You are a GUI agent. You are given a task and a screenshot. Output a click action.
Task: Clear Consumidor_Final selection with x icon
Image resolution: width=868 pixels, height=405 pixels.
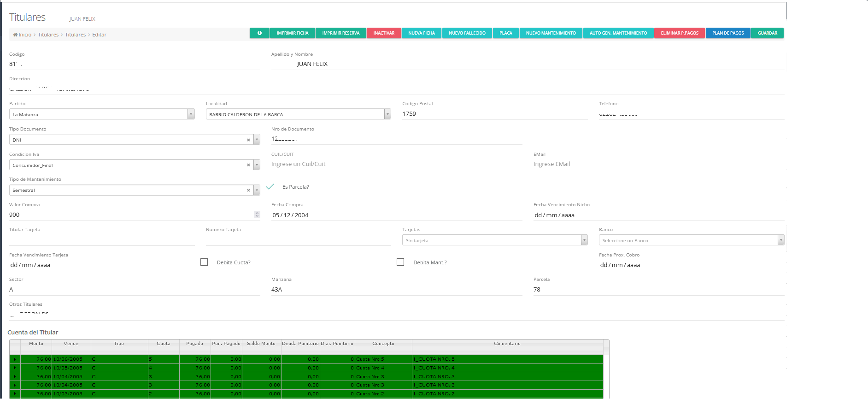[x=248, y=165]
